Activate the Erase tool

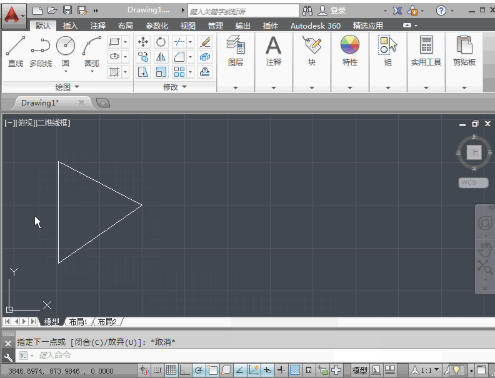tap(205, 42)
